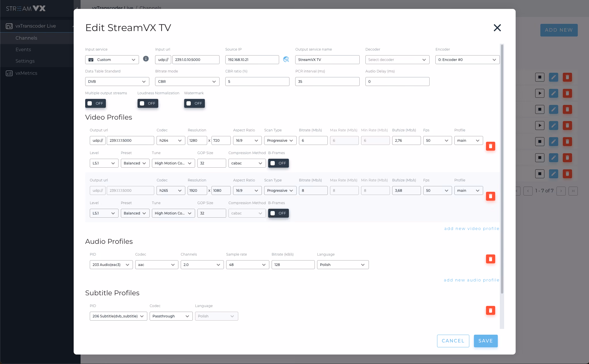Open the Settings sidebar item
This screenshot has width=589, height=364.
(25, 61)
